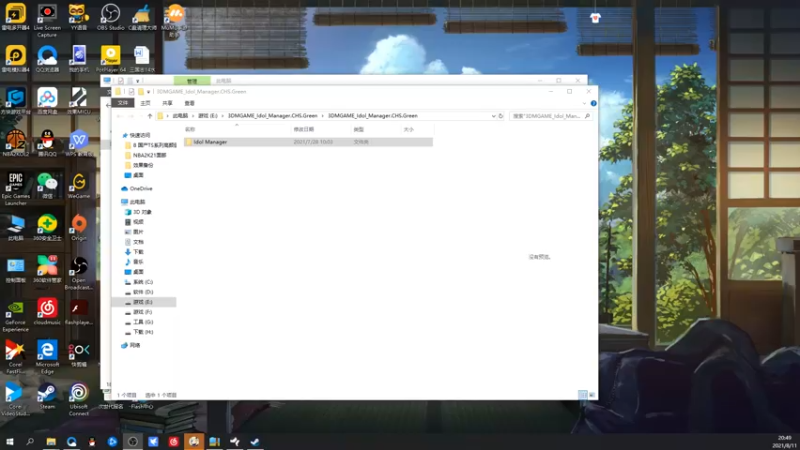The image size is (800, 450).
Task: Select 快速访问 in the navigation pane
Action: click(x=140, y=135)
